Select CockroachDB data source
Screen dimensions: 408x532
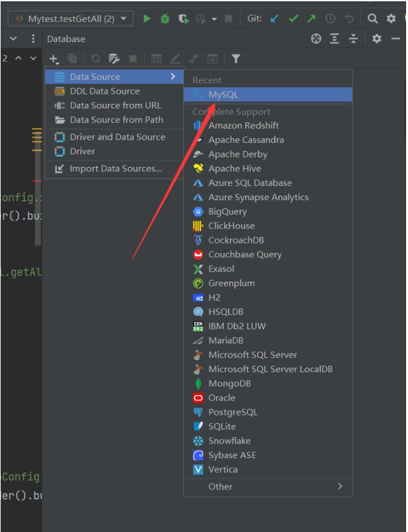(x=268, y=240)
